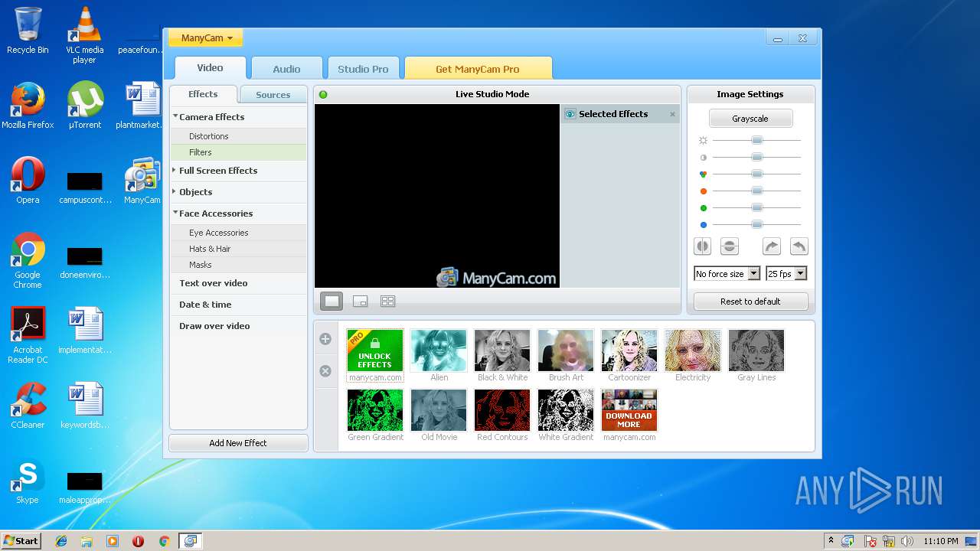The width and height of the screenshot is (980, 551).
Task: Click the flip horizontal icon
Action: coord(702,246)
